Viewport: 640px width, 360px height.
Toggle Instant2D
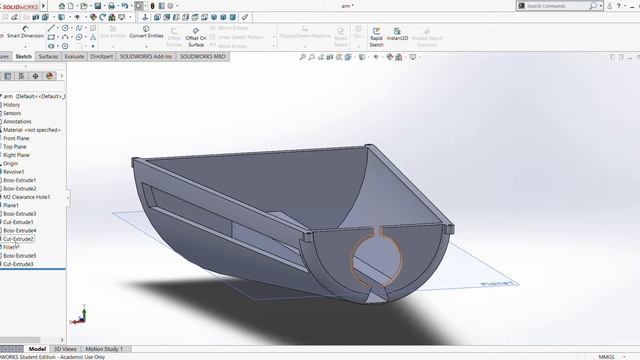397,34
